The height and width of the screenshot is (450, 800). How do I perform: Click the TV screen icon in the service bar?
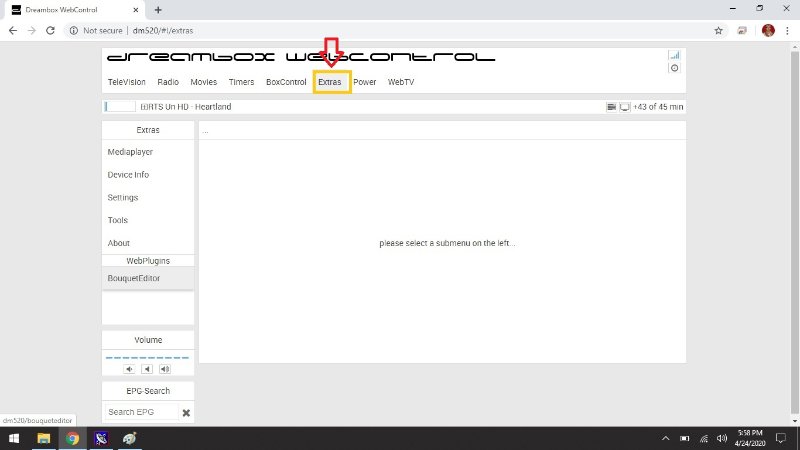(x=624, y=106)
